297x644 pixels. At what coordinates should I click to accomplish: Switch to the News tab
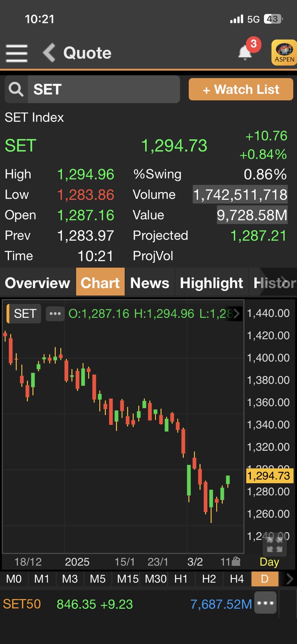(150, 283)
